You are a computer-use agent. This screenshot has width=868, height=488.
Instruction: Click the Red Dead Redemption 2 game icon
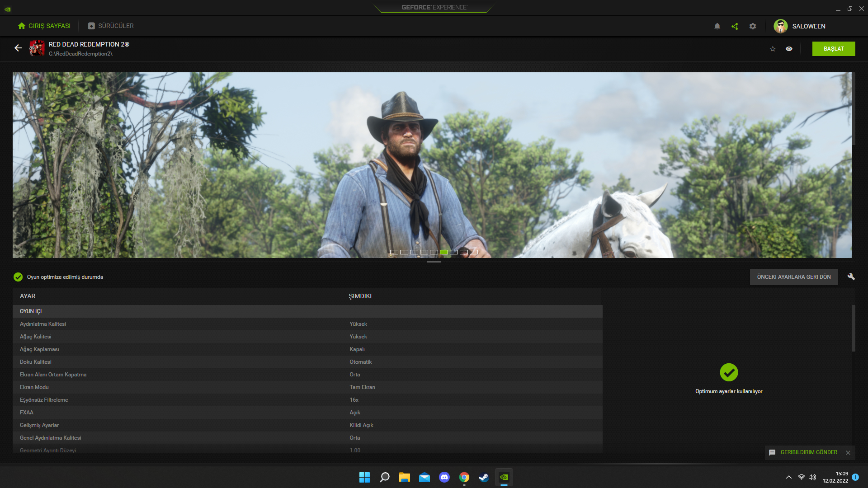[37, 48]
